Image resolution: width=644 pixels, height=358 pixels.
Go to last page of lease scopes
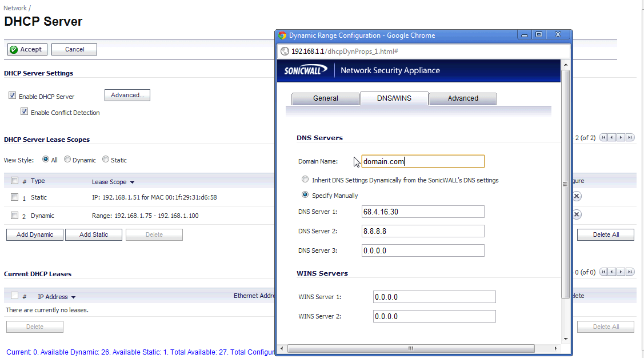630,137
